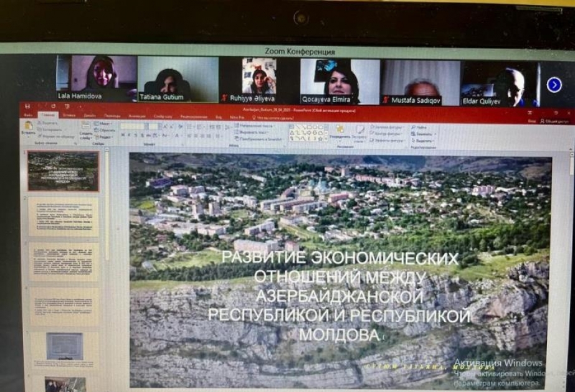The width and height of the screenshot is (575, 392).
Task: Click Общий доступ (Share) button
Action: coord(554,121)
